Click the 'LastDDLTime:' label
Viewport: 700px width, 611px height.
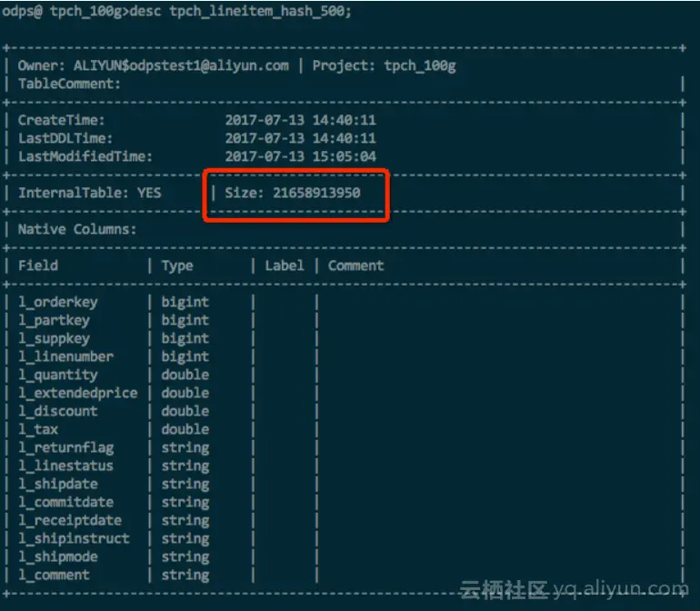[65, 138]
